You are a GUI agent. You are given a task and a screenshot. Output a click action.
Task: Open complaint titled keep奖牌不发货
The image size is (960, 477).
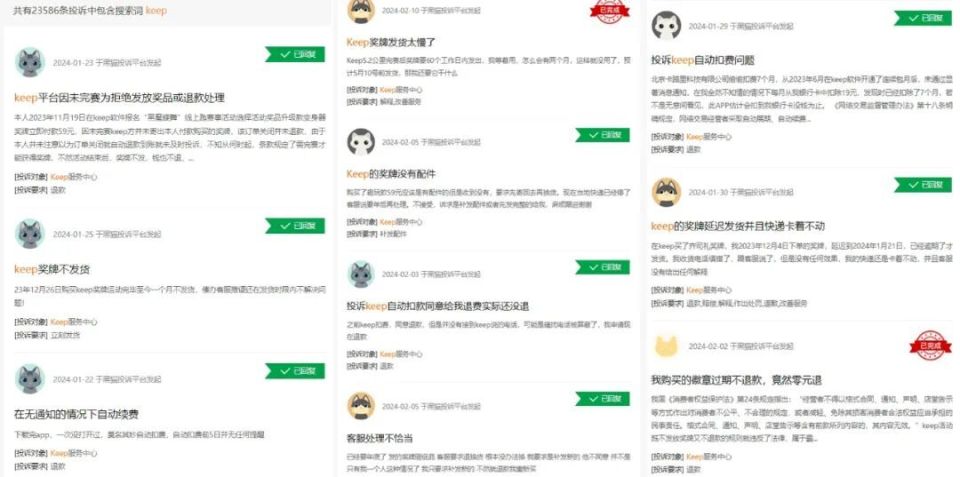click(53, 269)
